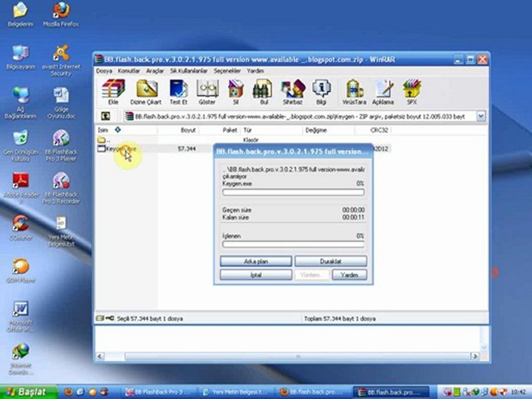The height and width of the screenshot is (399, 532).
Task: Click the SFX toolbar icon
Action: click(412, 92)
